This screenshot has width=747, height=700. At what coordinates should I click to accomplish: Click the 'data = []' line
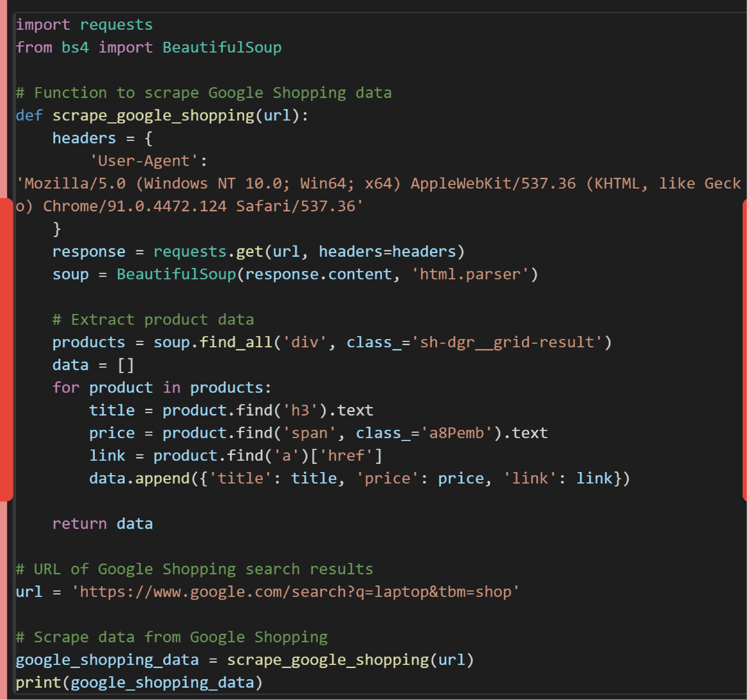point(93,365)
